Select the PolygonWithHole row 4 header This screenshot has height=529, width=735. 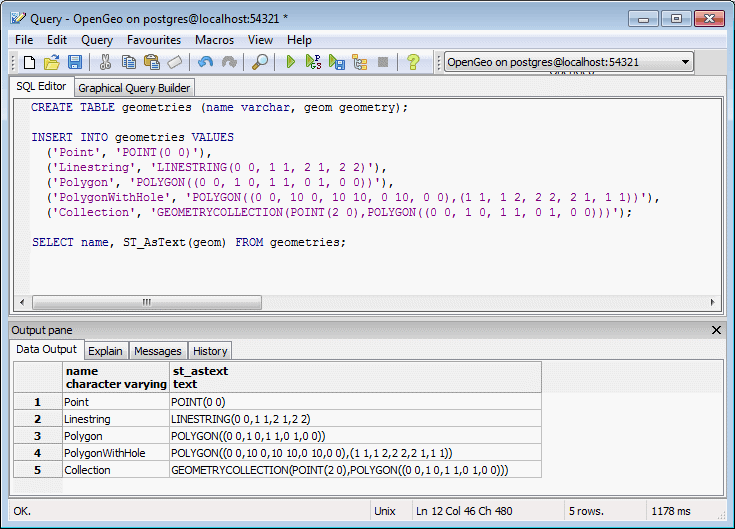pos(37,453)
